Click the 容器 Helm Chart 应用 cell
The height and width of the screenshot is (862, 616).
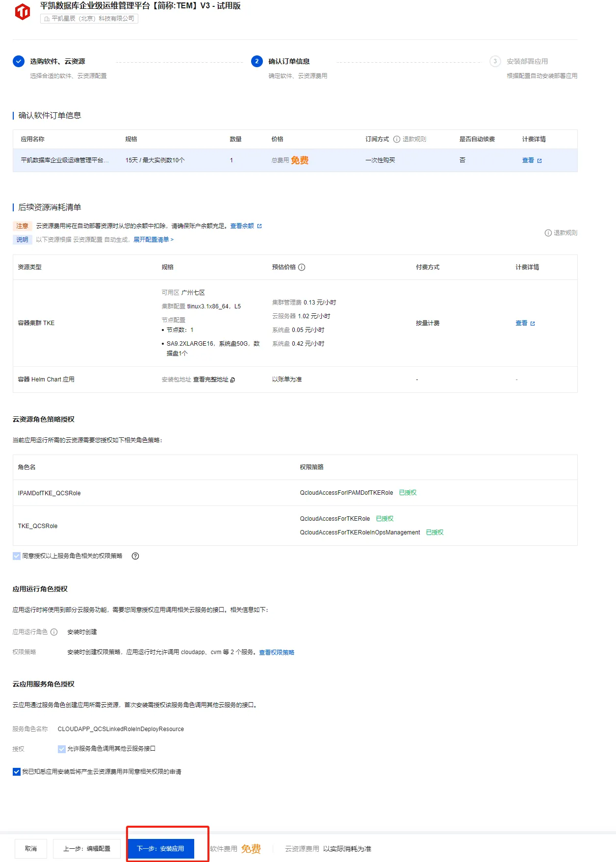tap(46, 380)
